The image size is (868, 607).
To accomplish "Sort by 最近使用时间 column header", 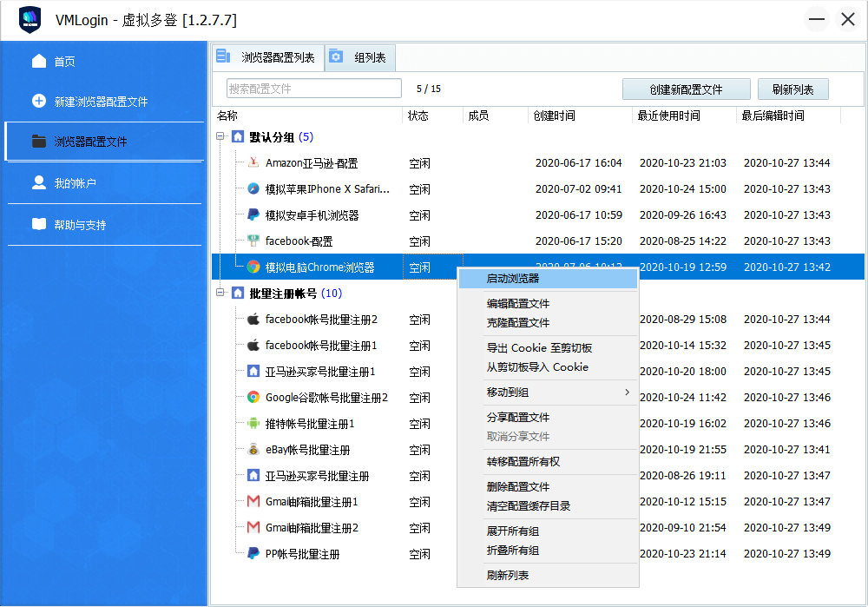I will click(x=684, y=115).
